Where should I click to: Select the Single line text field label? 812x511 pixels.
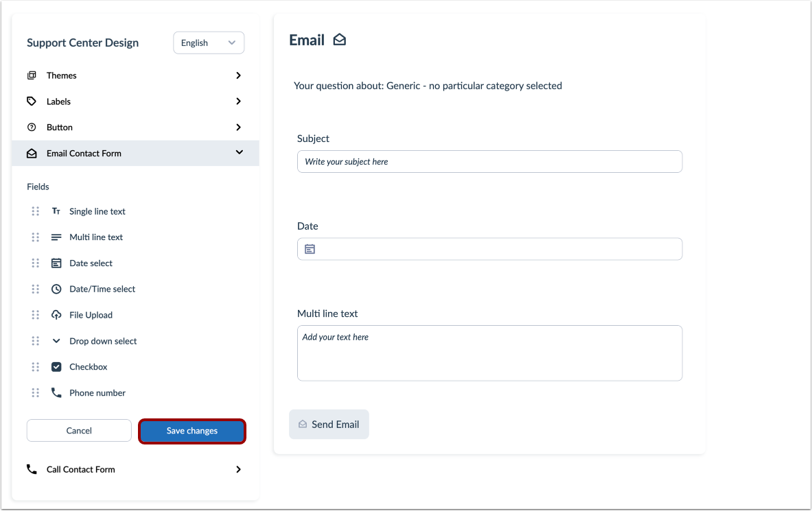[97, 211]
